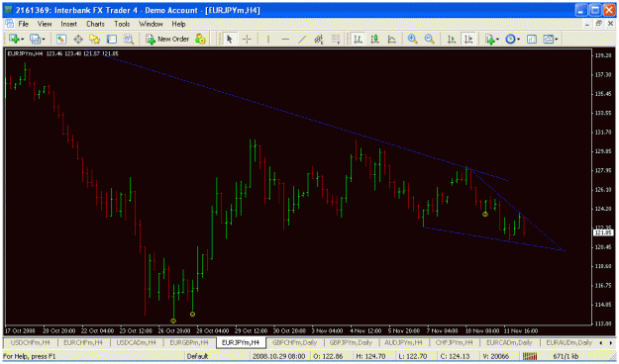
Task: Open the File menu
Action: pos(24,24)
